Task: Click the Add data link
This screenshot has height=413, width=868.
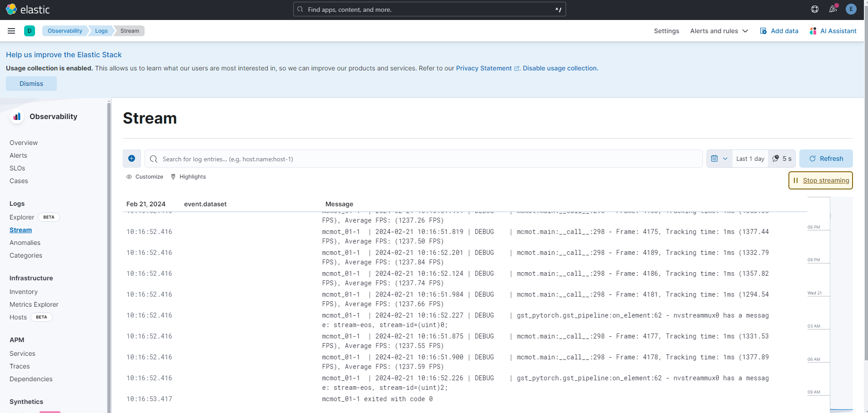Action: [x=784, y=31]
